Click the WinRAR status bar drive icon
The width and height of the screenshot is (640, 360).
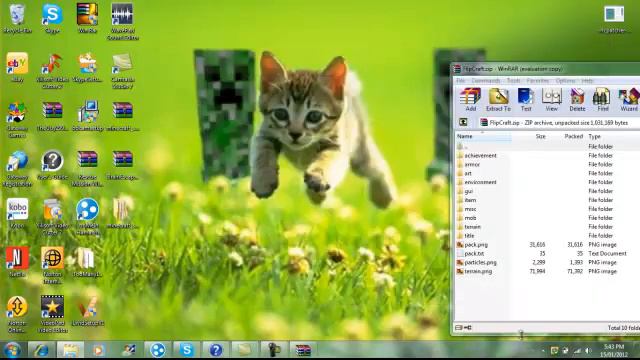coord(459,327)
